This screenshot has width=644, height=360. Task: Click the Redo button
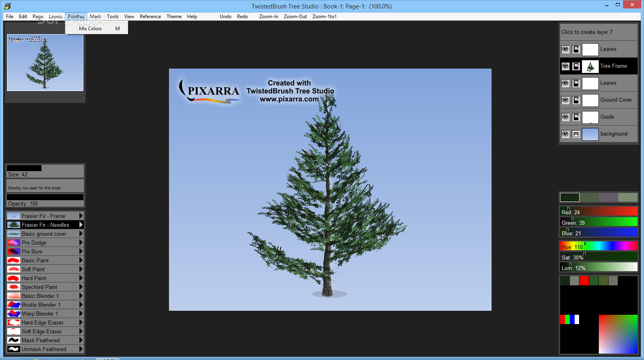pyautogui.click(x=242, y=17)
